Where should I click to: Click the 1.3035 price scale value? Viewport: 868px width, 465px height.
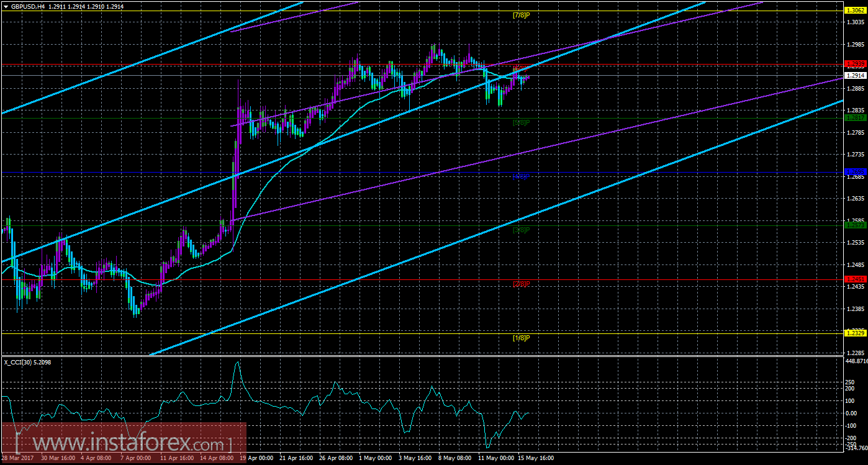(x=856, y=22)
